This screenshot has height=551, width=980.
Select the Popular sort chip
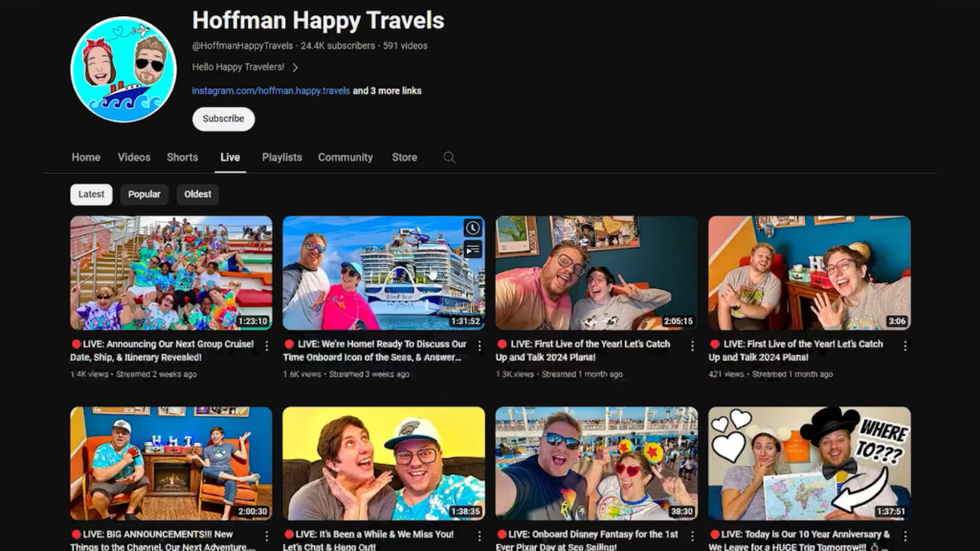tap(145, 194)
